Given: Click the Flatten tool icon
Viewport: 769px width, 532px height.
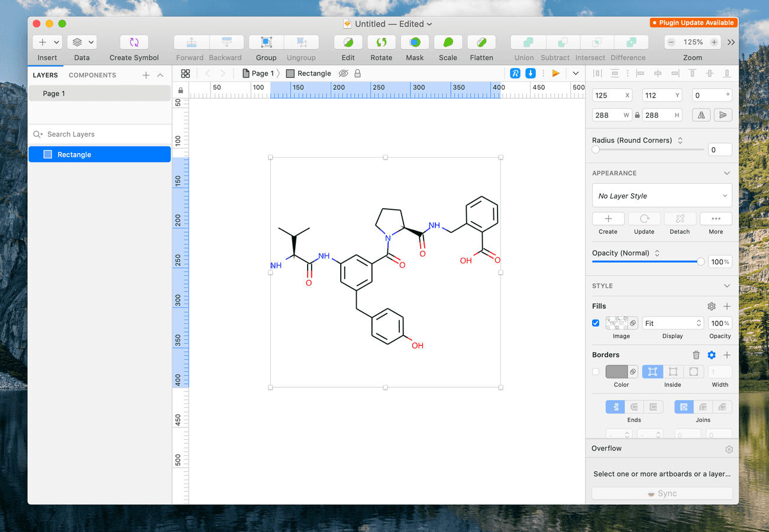Looking at the screenshot, I should tap(482, 42).
